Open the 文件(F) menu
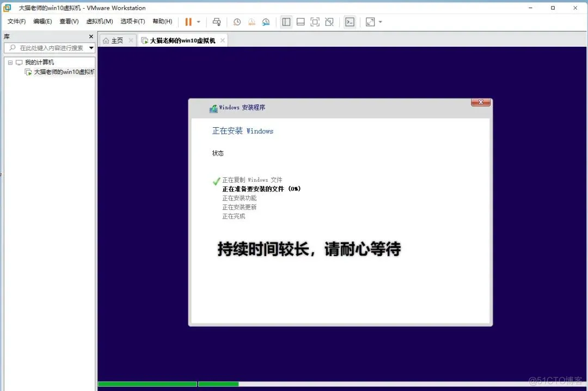Image resolution: width=588 pixels, height=391 pixels. point(16,21)
